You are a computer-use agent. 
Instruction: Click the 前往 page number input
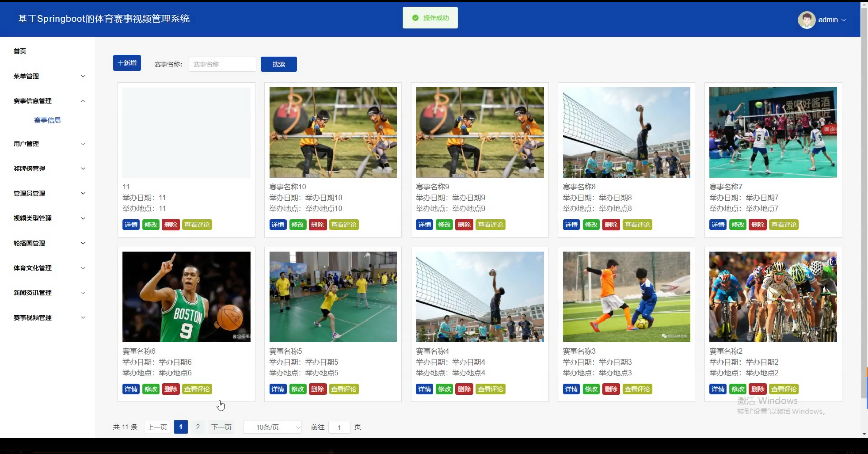339,427
